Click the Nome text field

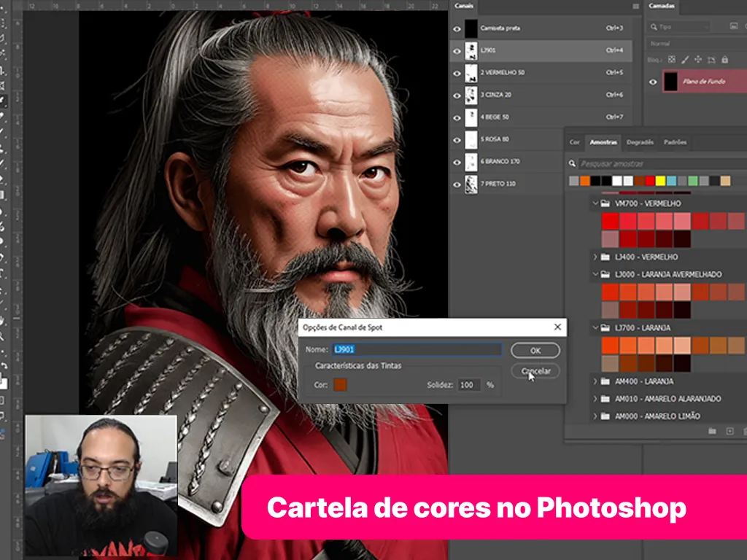(x=417, y=350)
